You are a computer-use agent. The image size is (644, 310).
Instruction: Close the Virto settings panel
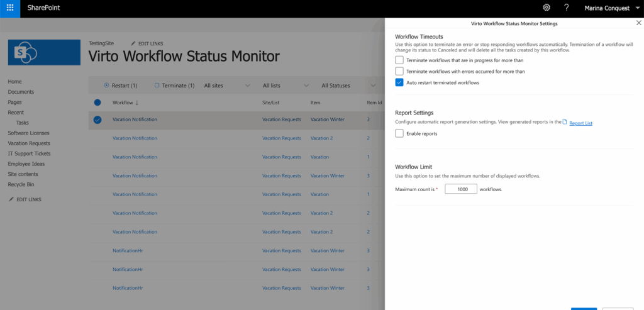638,23
